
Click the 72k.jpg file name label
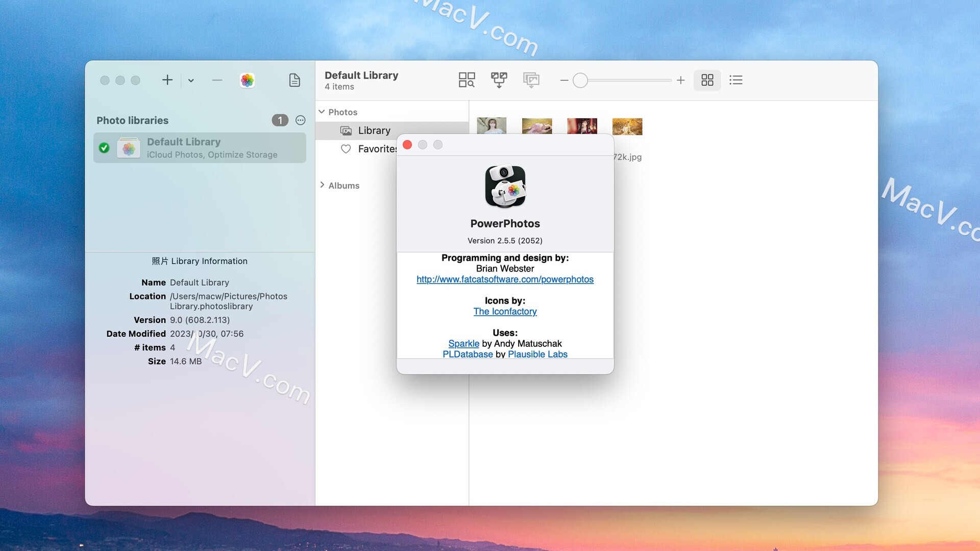pos(627,157)
